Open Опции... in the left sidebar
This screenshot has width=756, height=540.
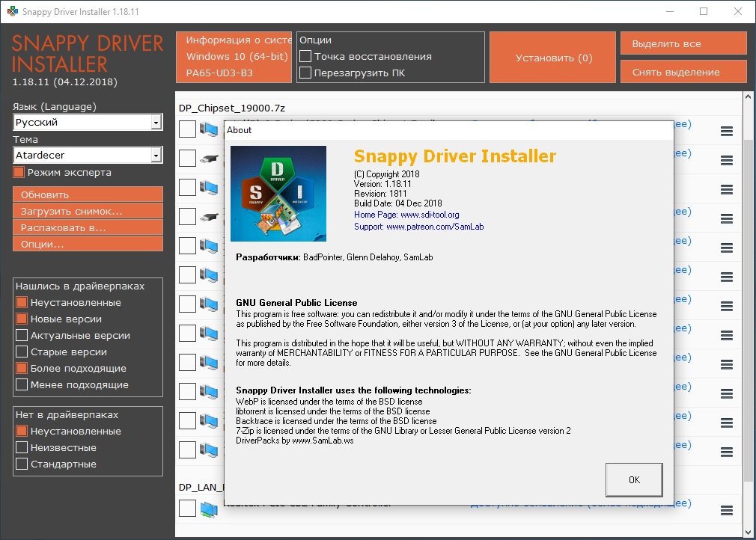[88, 244]
